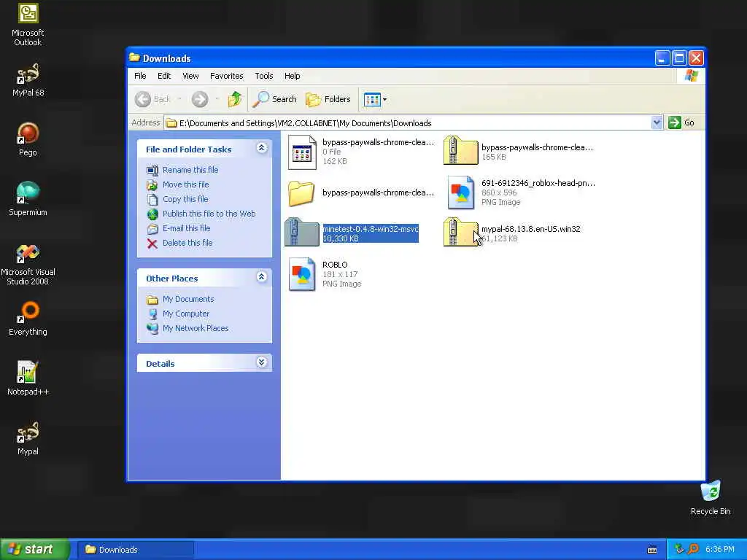This screenshot has width=747, height=560.
Task: Click Publish this file to the Web
Action: point(209,214)
